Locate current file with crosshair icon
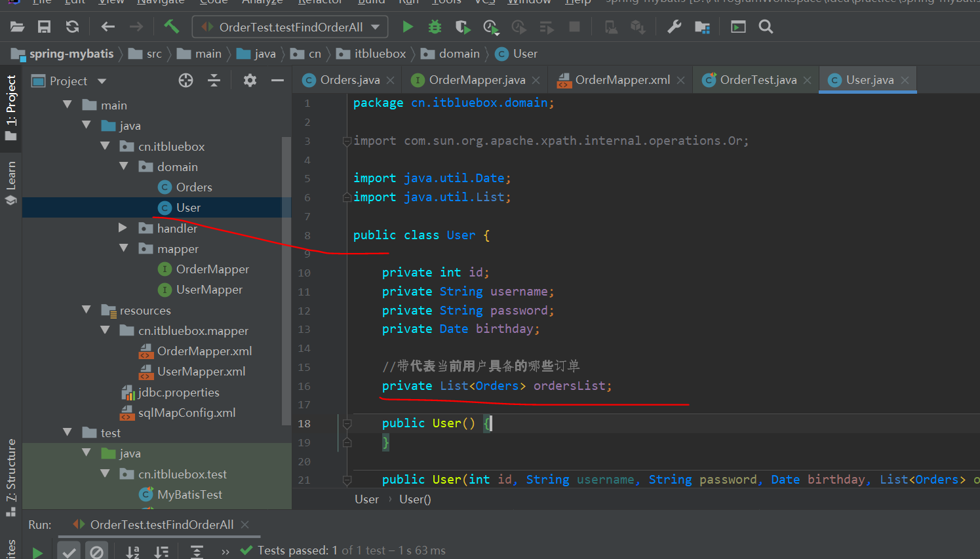Screen dimensions: 980x559 [x=186, y=81]
